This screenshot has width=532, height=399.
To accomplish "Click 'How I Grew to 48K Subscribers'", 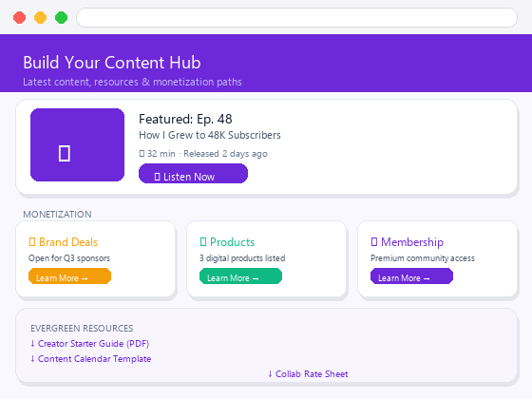I will (210, 135).
